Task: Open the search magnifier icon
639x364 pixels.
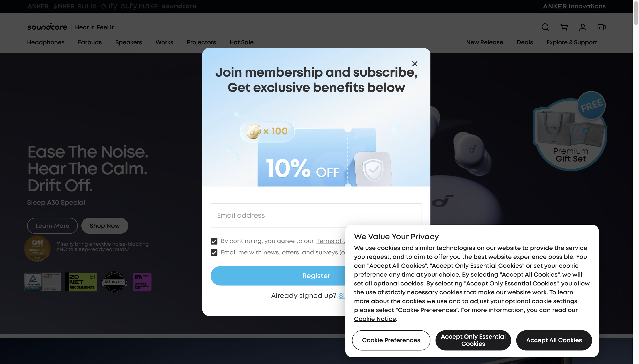Action: pos(545,27)
